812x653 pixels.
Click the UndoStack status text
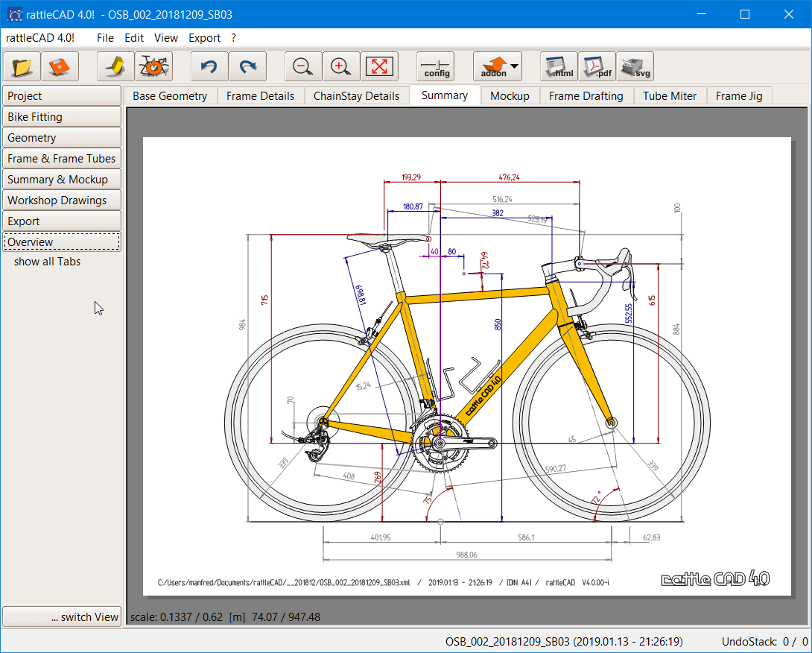(765, 642)
